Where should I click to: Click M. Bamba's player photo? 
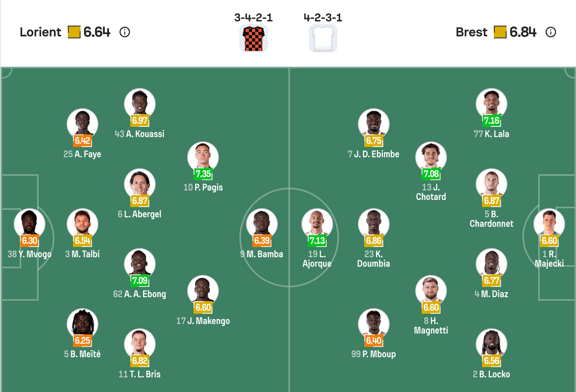(x=262, y=223)
